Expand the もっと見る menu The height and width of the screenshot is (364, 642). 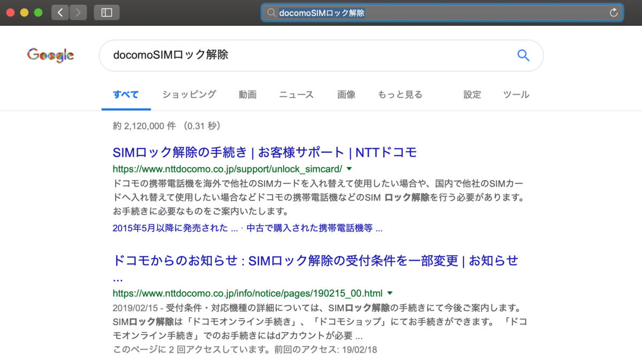click(400, 95)
